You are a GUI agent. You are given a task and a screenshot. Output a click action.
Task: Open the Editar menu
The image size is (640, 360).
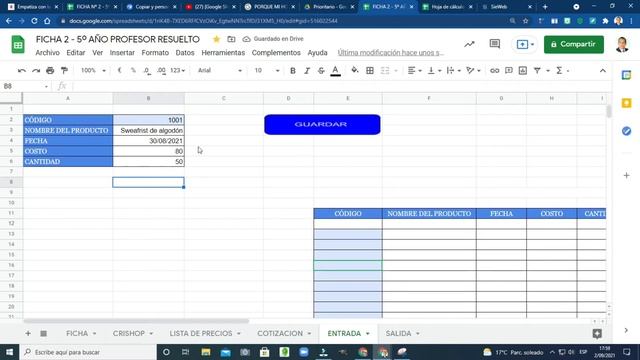(x=76, y=53)
